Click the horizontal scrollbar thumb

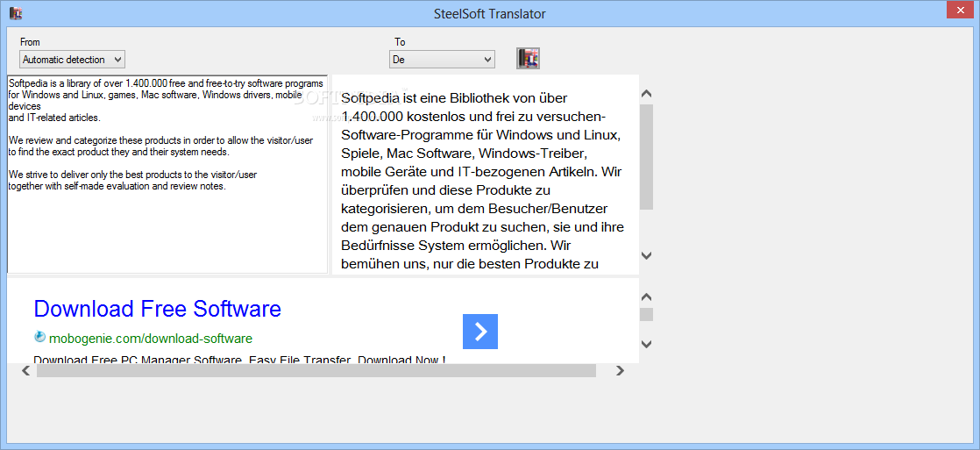(316, 371)
